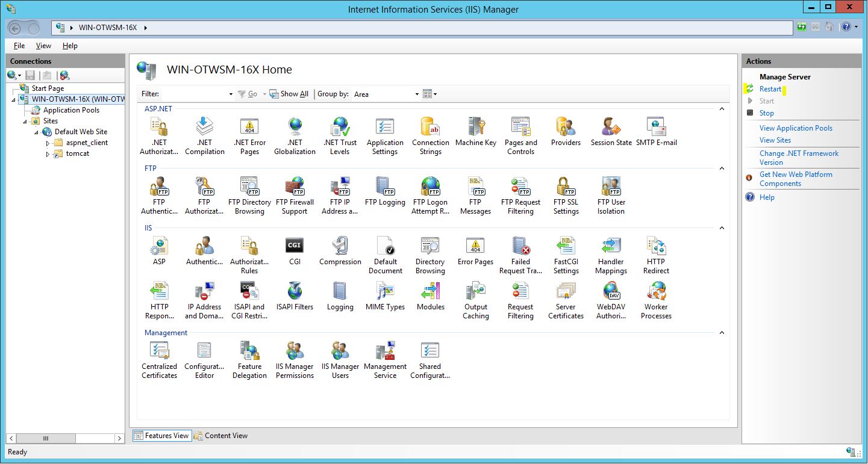Open .NET Trust Levels feature

click(340, 136)
